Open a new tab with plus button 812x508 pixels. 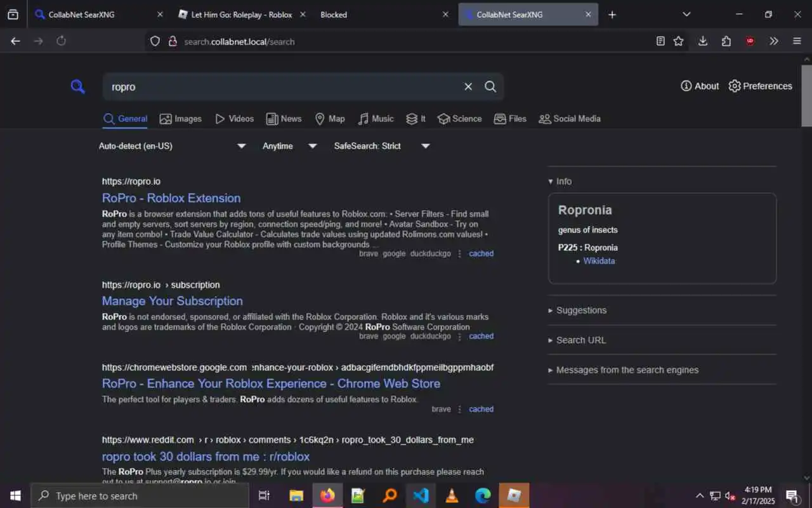click(612, 15)
